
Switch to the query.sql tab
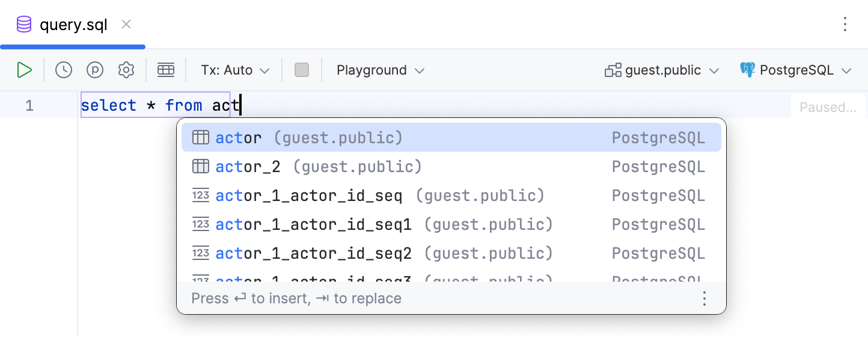point(73,25)
